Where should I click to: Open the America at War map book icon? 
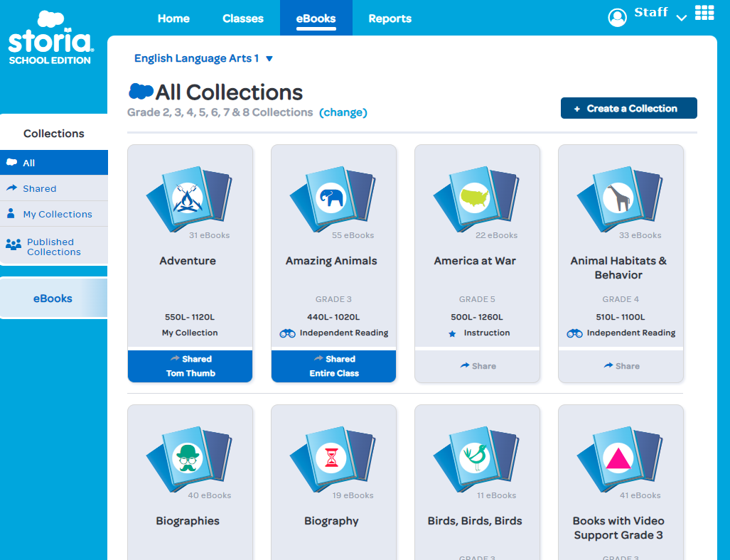tap(476, 199)
